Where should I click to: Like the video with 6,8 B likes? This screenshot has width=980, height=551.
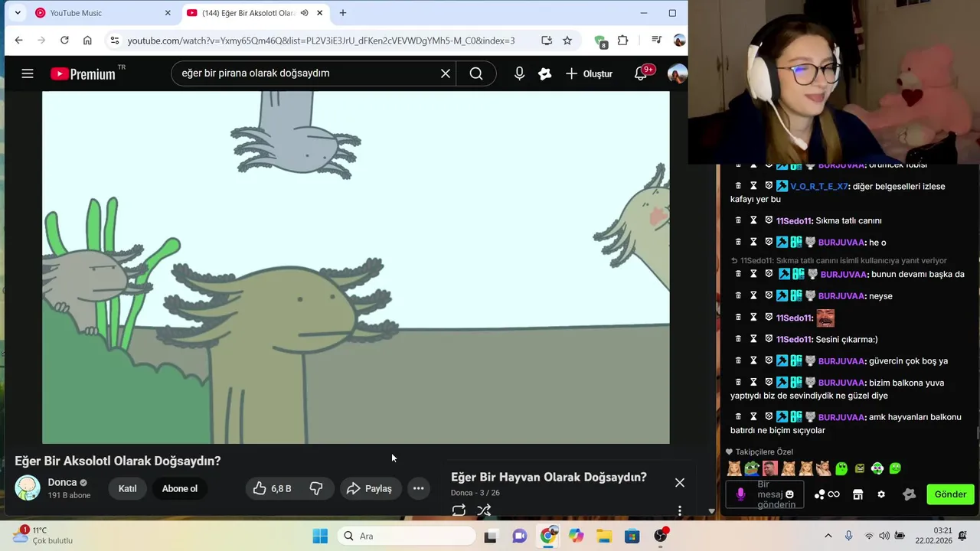272,488
